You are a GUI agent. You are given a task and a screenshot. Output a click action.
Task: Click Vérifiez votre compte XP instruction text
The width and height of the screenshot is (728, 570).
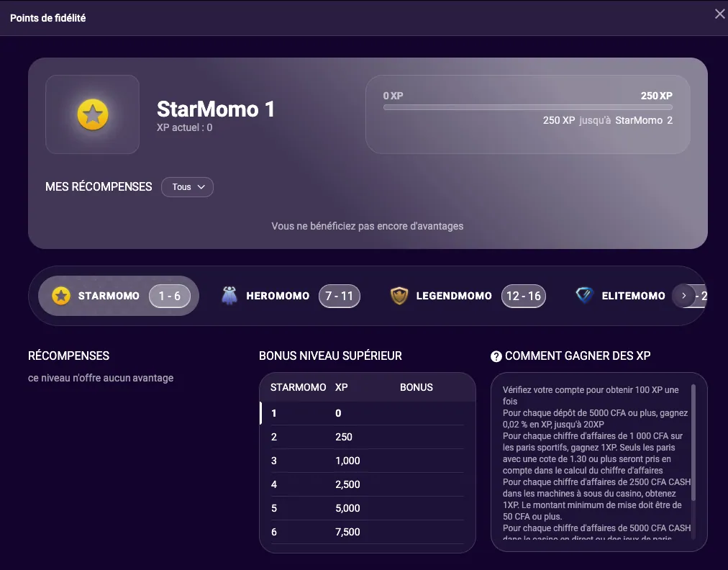point(591,395)
